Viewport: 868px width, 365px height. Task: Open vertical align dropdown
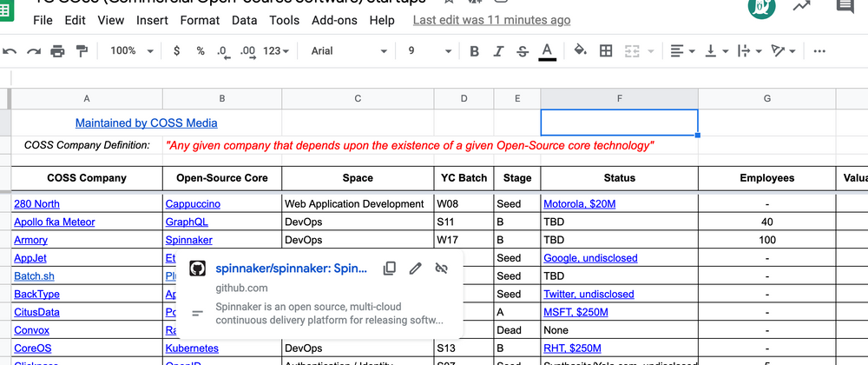(716, 51)
